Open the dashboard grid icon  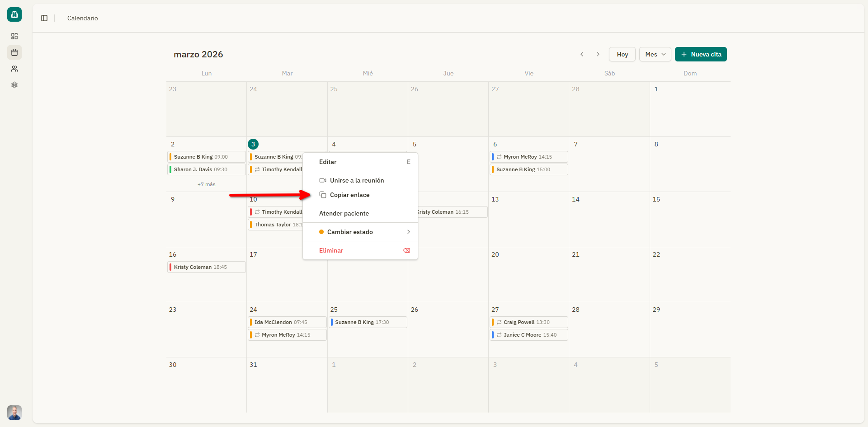[x=14, y=36]
